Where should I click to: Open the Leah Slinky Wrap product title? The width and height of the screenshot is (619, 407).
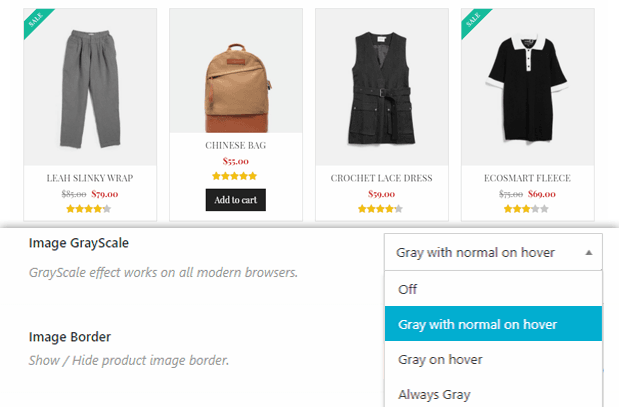tap(90, 178)
